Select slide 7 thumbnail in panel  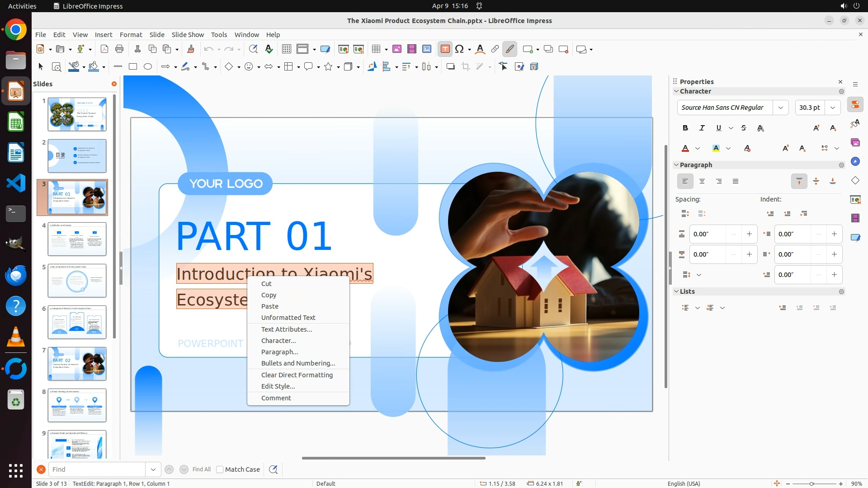coord(77,364)
